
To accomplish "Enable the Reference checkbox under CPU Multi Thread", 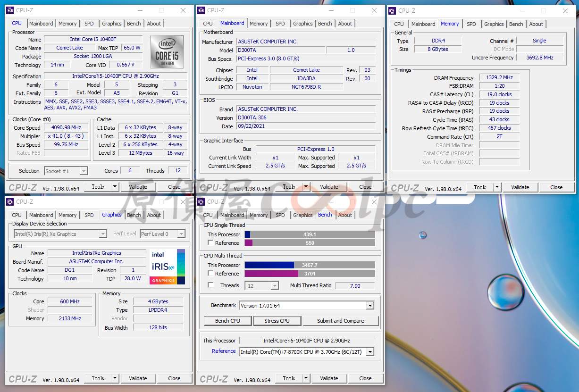I will (x=210, y=274).
